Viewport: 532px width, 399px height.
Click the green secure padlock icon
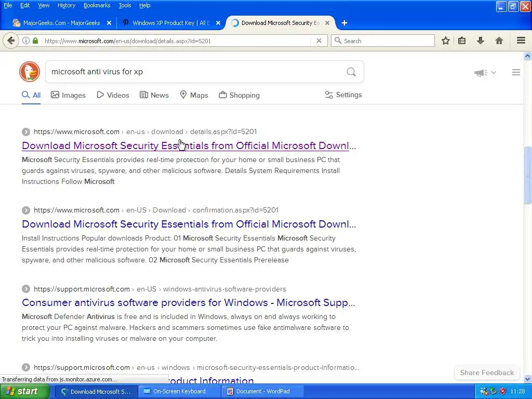pos(35,41)
